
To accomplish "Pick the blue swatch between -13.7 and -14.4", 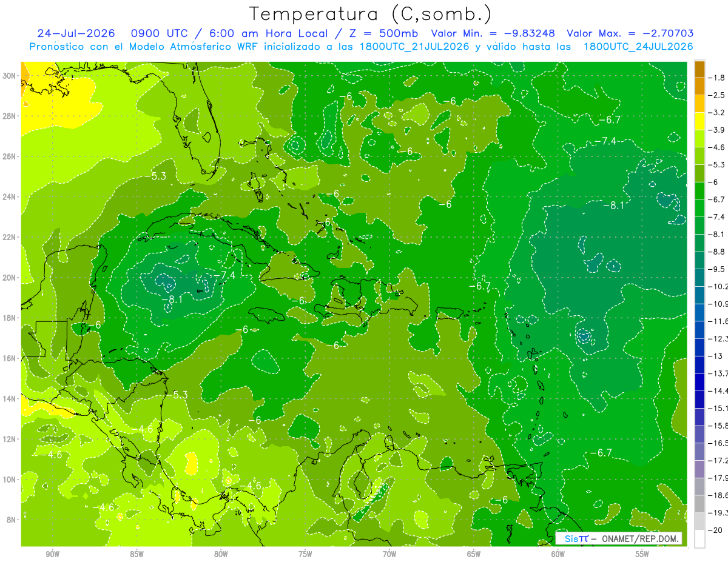I will click(699, 383).
